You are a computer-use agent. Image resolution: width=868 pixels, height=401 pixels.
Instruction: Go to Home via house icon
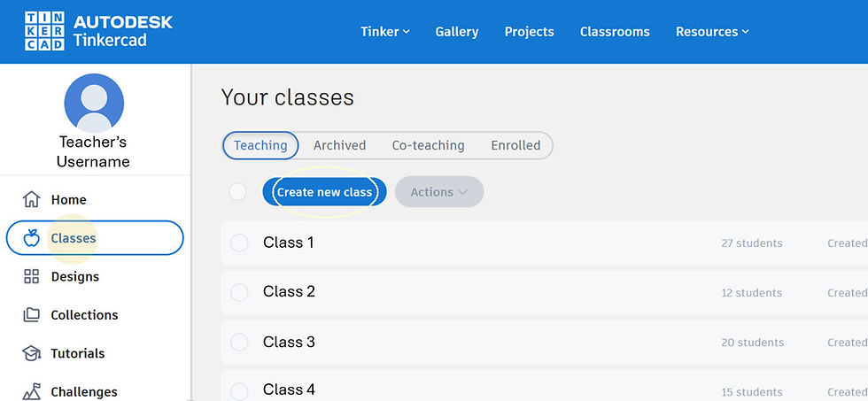(x=32, y=199)
